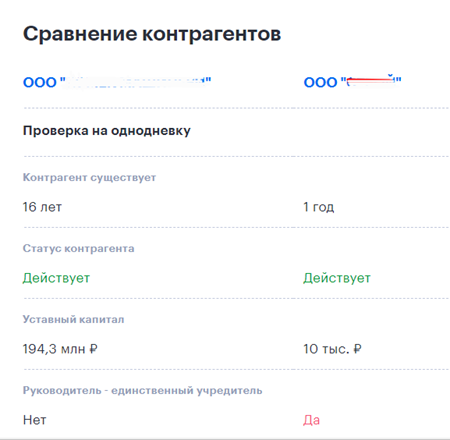This screenshot has width=450, height=440.
Task: Open the first OOO company link
Action: point(117,82)
